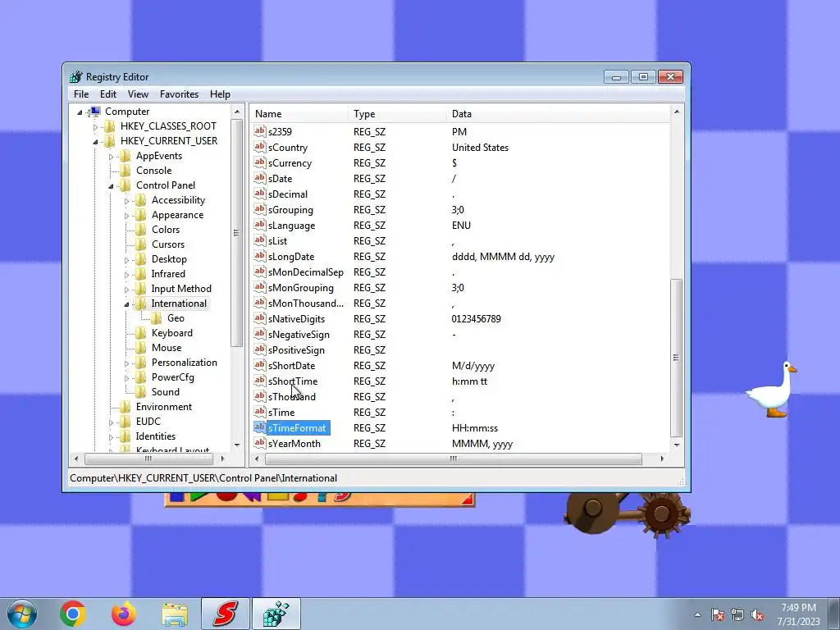
Task: Open Windows Explorer from taskbar
Action: 175,614
